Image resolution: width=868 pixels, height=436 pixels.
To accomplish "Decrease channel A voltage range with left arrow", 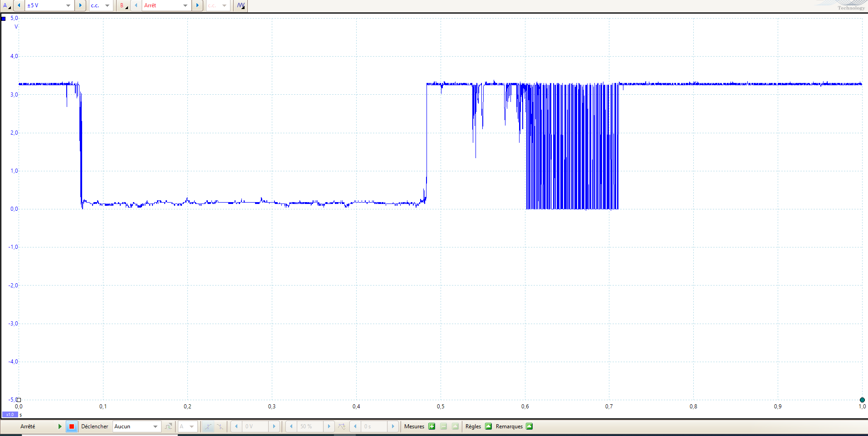I will 19,5.
